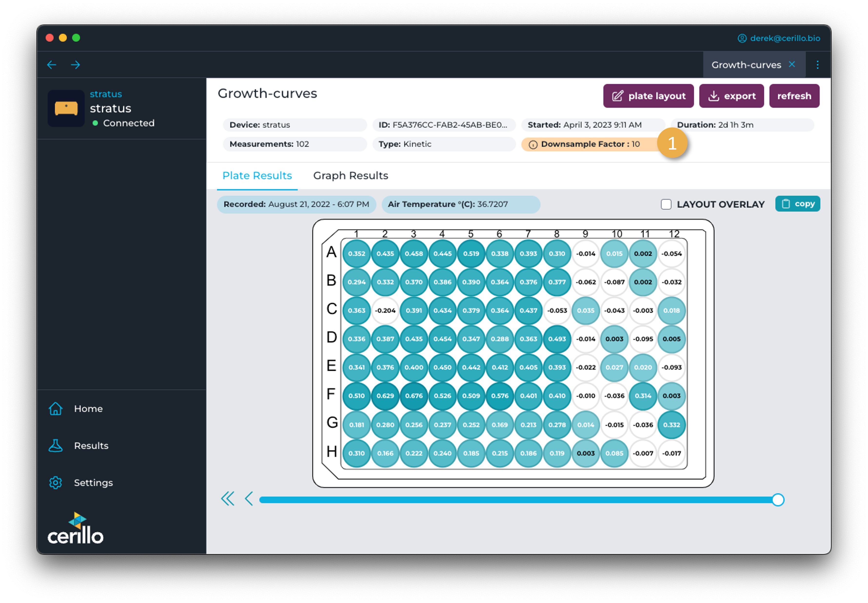Open the plate layout editor
868x603 pixels.
(648, 96)
